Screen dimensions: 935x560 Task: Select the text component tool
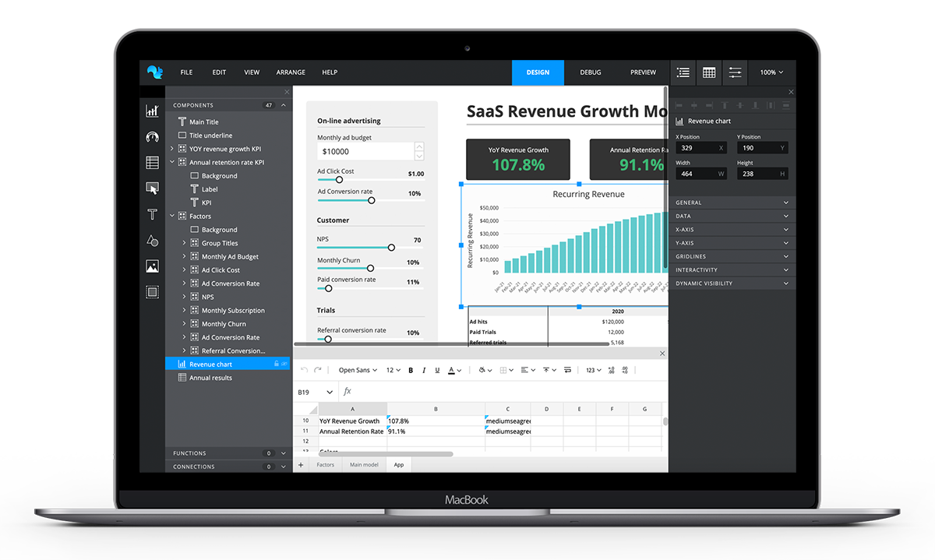153,213
